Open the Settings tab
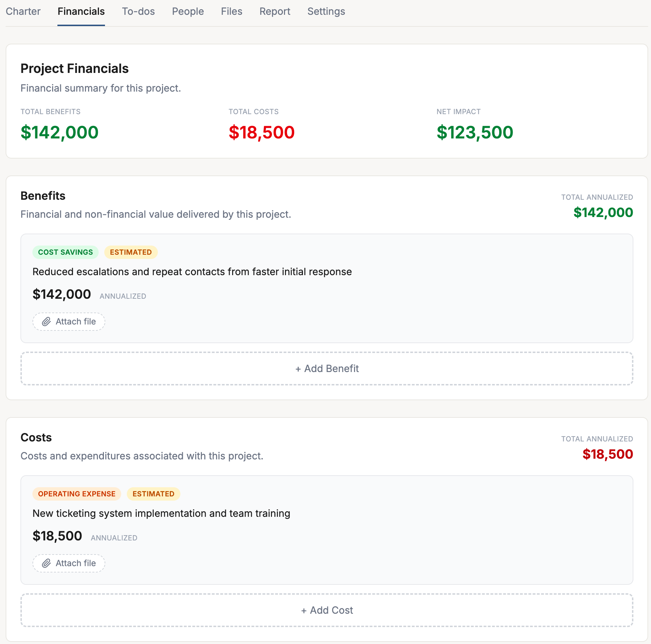The image size is (651, 644). 326,12
